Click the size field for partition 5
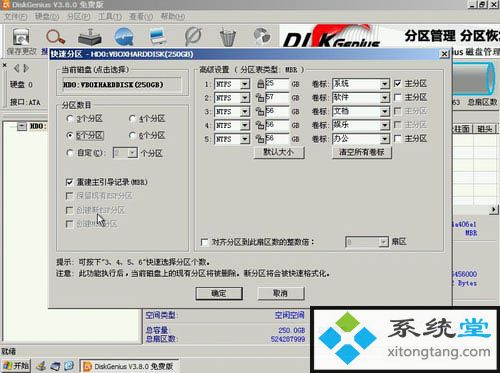Screen dimensions: 500x373 (x=277, y=139)
